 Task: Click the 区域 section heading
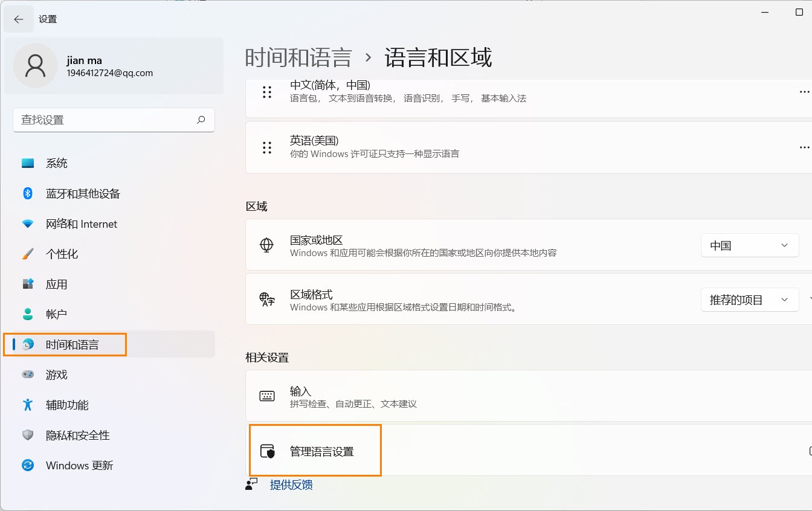(x=256, y=207)
